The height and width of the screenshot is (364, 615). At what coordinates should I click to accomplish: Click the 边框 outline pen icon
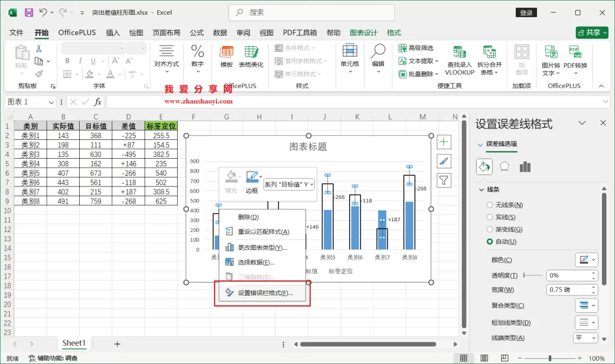(x=252, y=177)
